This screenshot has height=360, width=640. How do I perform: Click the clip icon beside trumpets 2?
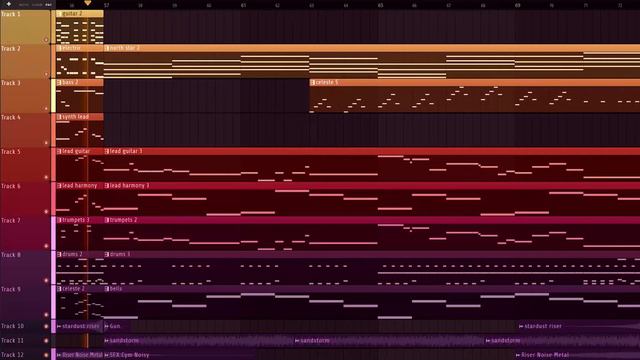click(107, 220)
